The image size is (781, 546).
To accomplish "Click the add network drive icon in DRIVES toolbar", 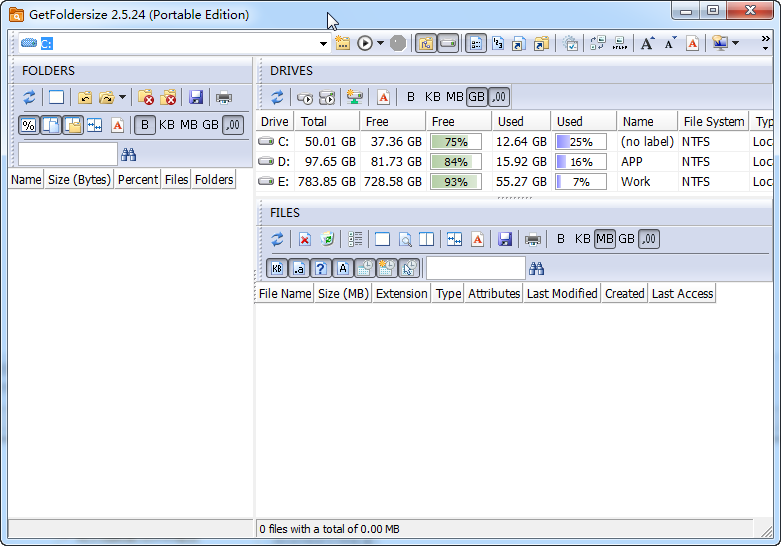I will (355, 97).
